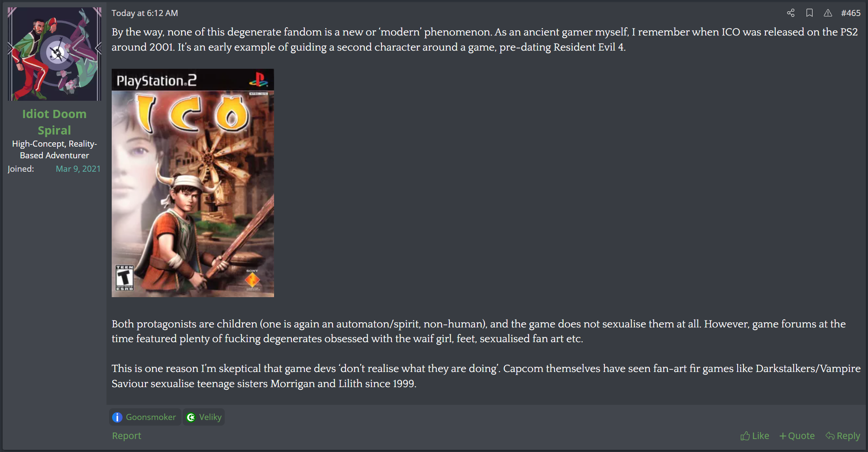
Task: Click the warning triangle icon
Action: [828, 13]
